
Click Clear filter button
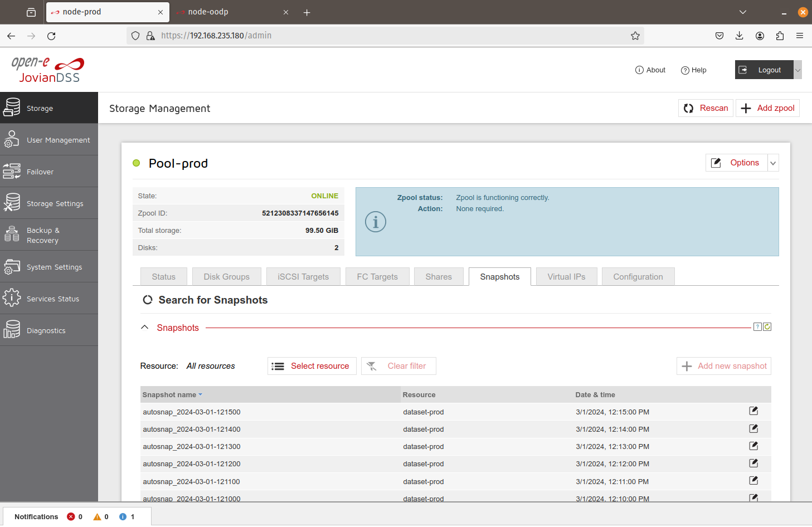tap(398, 366)
